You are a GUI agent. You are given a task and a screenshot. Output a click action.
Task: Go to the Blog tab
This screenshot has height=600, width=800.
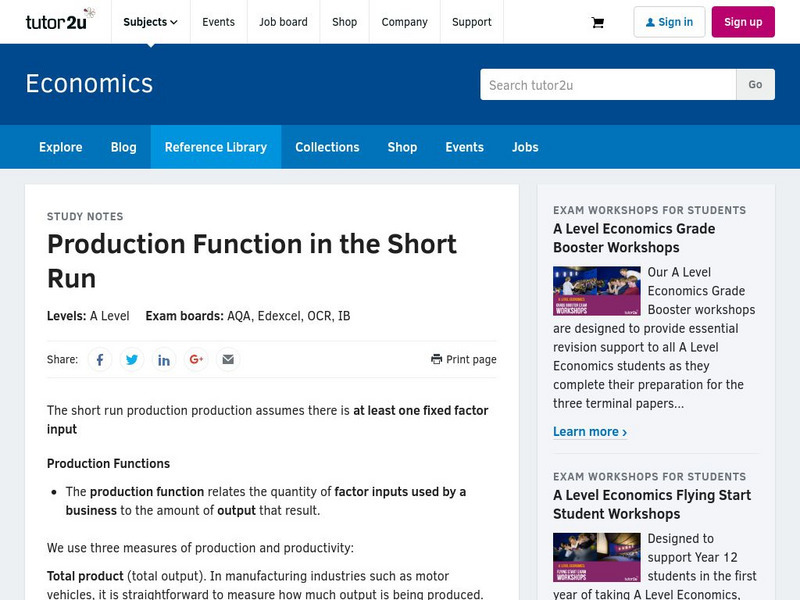tap(124, 147)
